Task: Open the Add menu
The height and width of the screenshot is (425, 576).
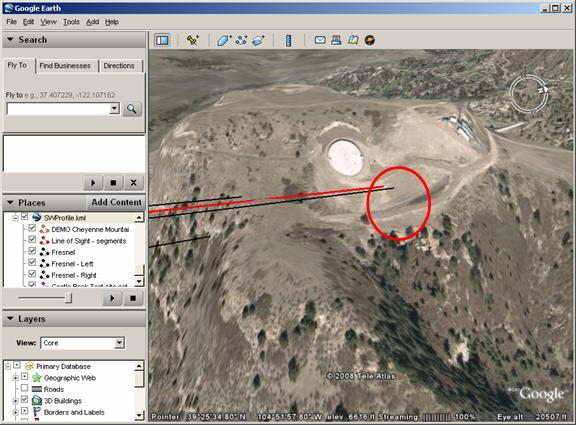Action: [x=93, y=22]
